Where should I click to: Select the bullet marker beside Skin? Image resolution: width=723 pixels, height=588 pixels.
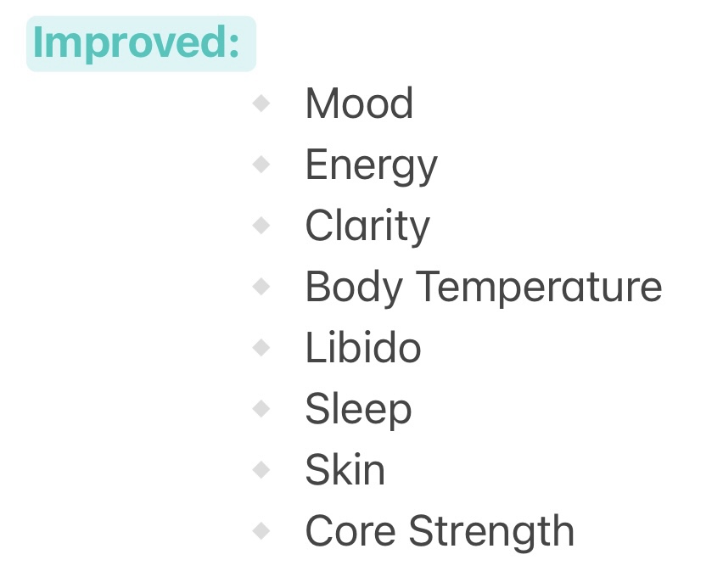pos(261,470)
